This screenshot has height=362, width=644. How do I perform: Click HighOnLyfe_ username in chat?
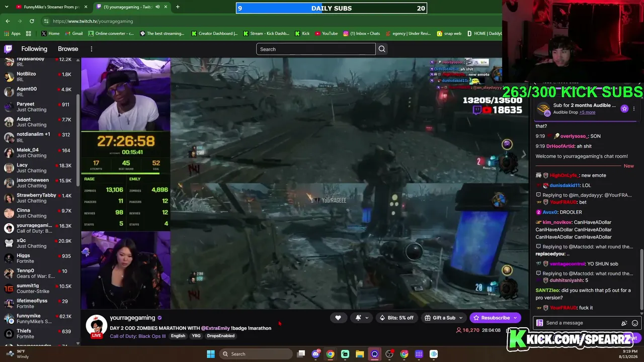(563, 175)
